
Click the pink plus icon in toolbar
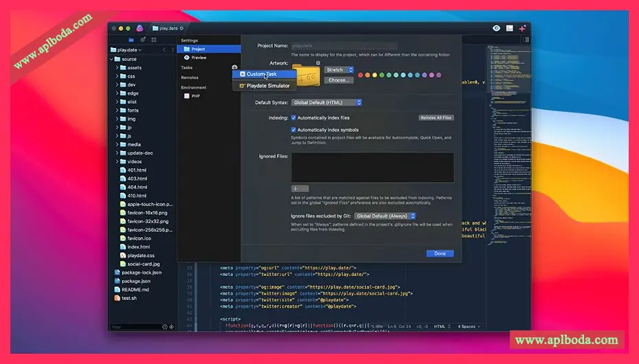pyautogui.click(x=523, y=28)
